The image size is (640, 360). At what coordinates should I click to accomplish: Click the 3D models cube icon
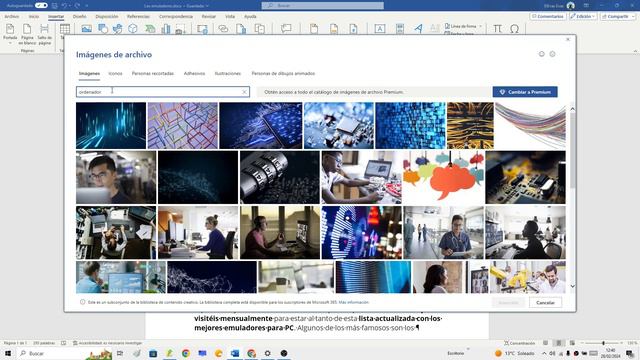133,29
